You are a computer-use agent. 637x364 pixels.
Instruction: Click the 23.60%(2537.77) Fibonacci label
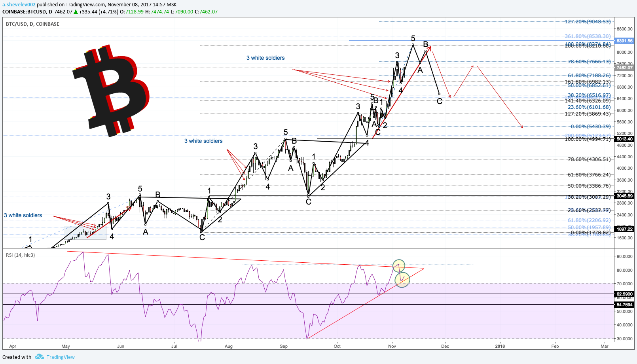589,210
